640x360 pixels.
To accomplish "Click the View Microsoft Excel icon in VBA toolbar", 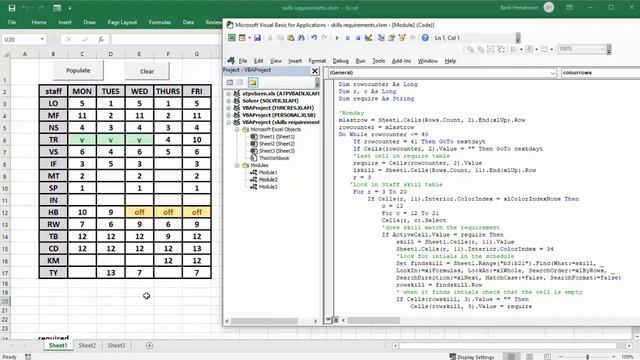I will pos(232,38).
